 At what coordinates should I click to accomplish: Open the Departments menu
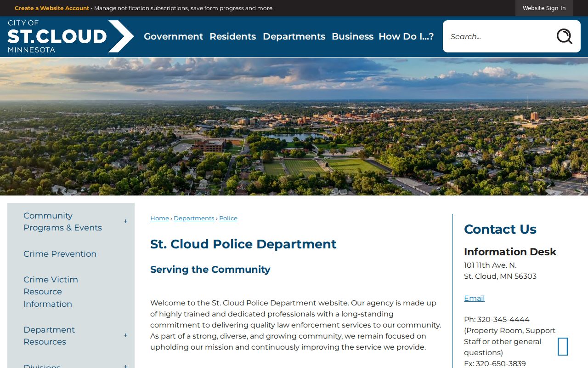pyautogui.click(x=294, y=36)
